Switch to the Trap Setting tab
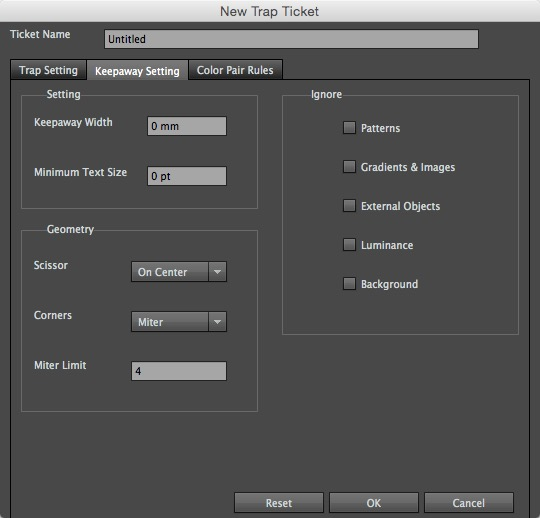Image resolution: width=540 pixels, height=518 pixels. [48, 70]
